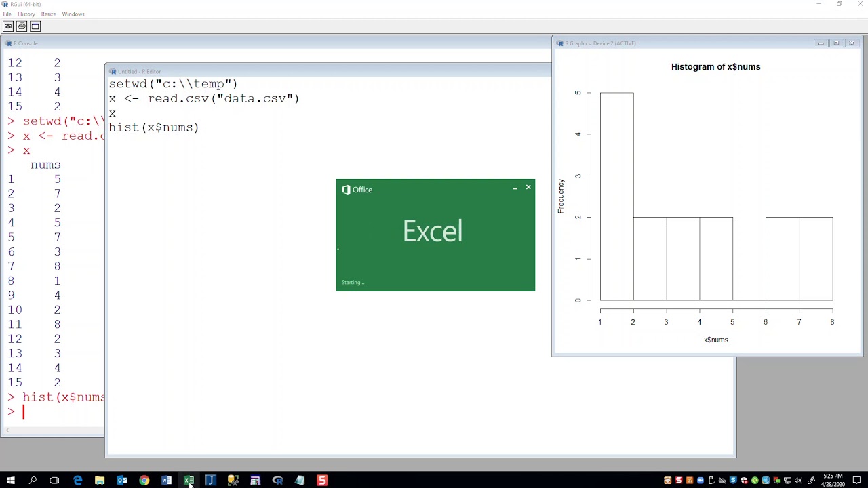Click the print icon in RGui toolbar
Viewport: 868px width, 488px height.
click(22, 26)
